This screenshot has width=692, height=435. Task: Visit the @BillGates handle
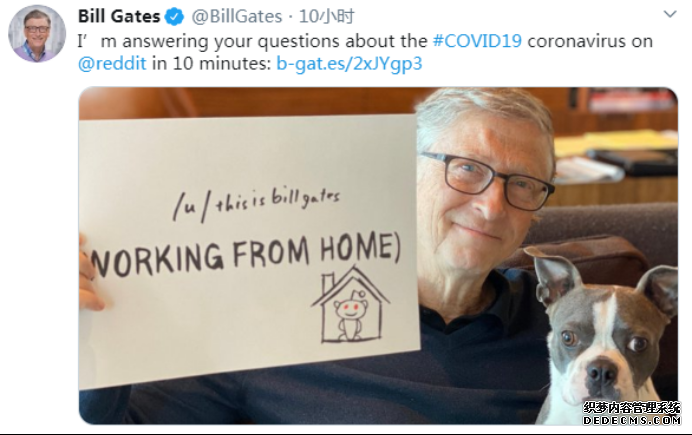coord(237,16)
